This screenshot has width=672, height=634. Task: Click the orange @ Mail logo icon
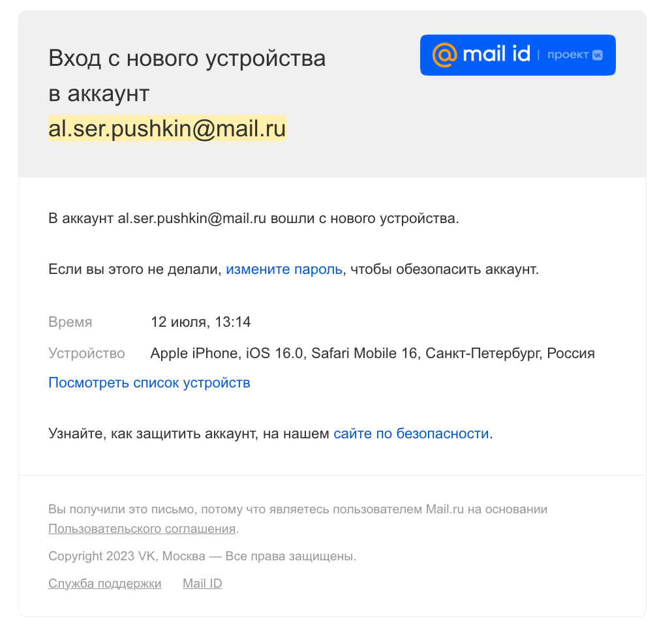[444, 55]
